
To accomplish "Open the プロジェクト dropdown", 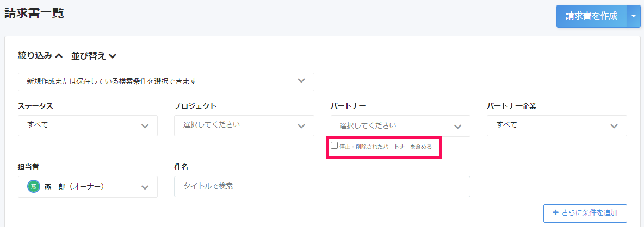I will coord(244,126).
